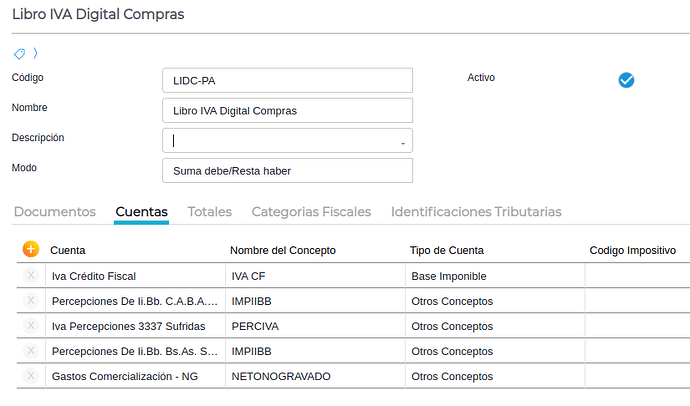
Task: Click the Nombre input field
Action: coord(286,110)
